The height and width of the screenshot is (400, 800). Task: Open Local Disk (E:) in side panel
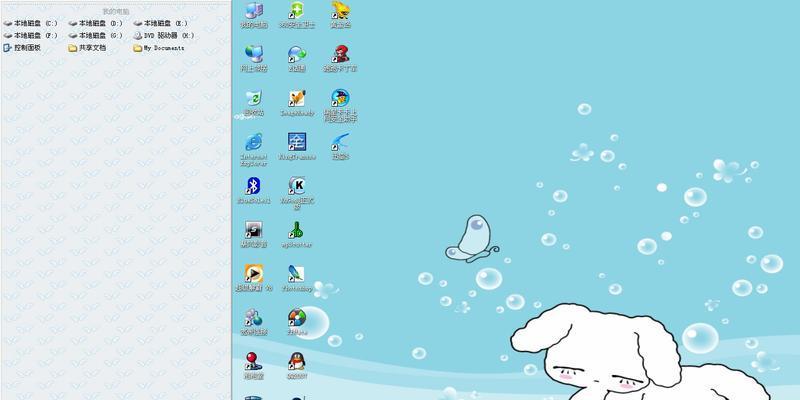pos(161,23)
